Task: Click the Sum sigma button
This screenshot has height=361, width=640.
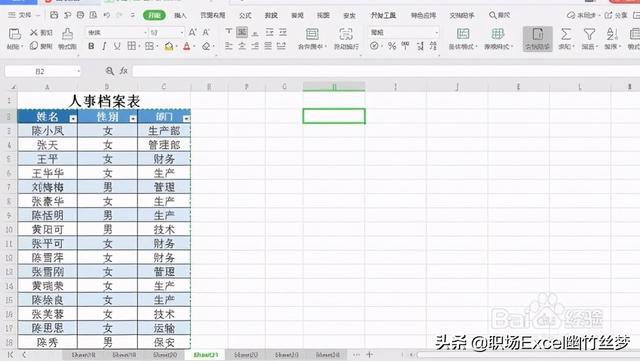Action: 566,38
